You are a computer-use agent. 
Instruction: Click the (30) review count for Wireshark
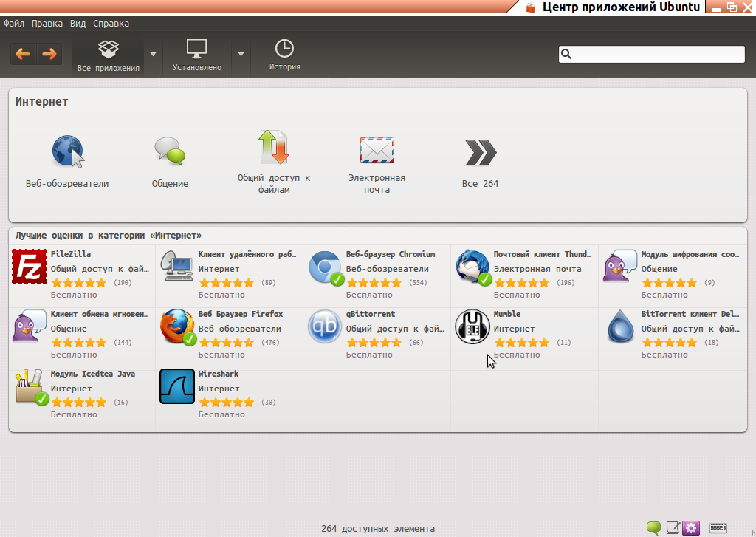pyautogui.click(x=269, y=403)
